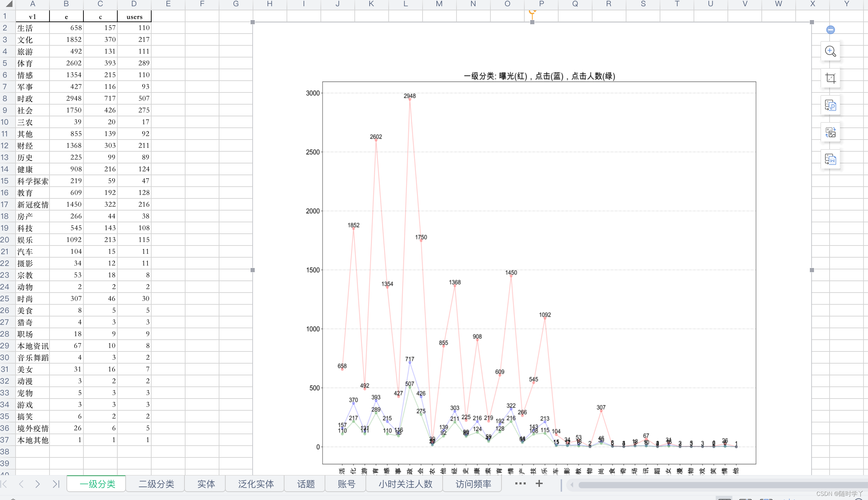Select cell containing 时政
868x500 pixels.
click(33, 98)
